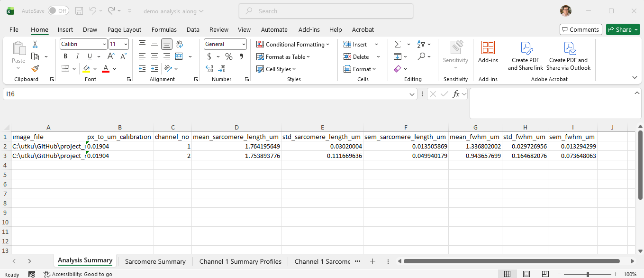
Task: Click the zoom slider handle
Action: tap(588, 274)
